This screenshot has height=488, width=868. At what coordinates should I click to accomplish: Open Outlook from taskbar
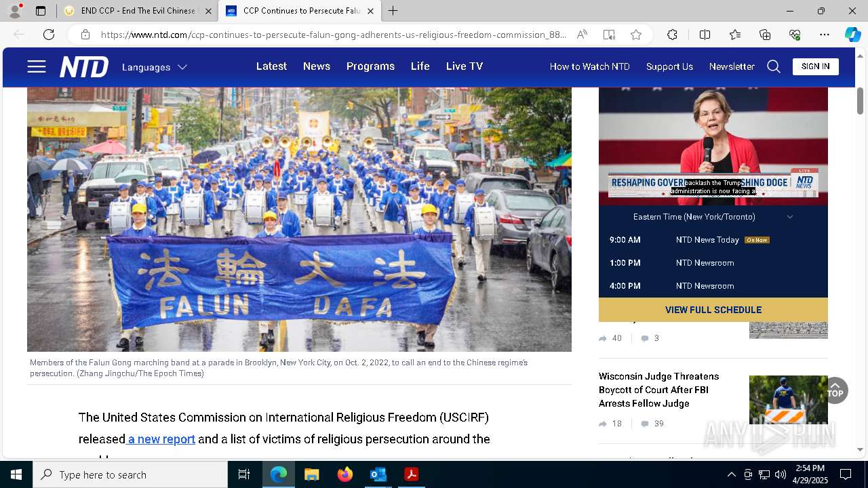point(378,474)
